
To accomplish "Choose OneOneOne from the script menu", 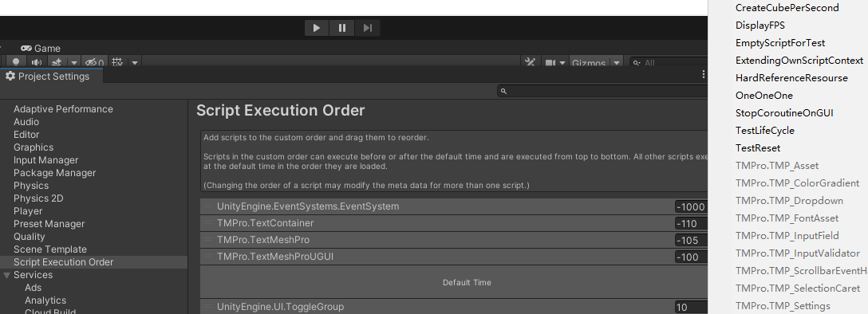I will coord(764,95).
